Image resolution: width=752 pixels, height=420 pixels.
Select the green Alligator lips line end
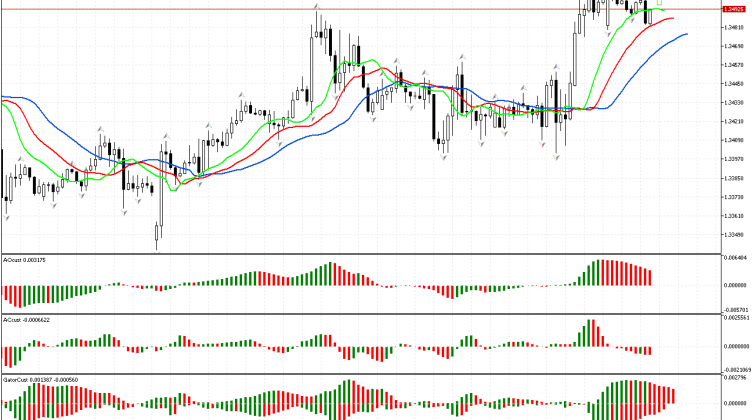pos(662,11)
